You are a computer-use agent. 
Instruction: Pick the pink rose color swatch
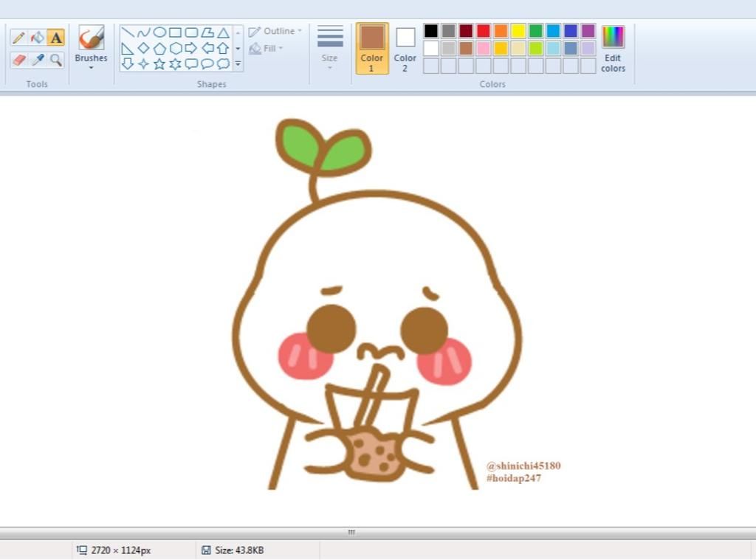pos(483,48)
